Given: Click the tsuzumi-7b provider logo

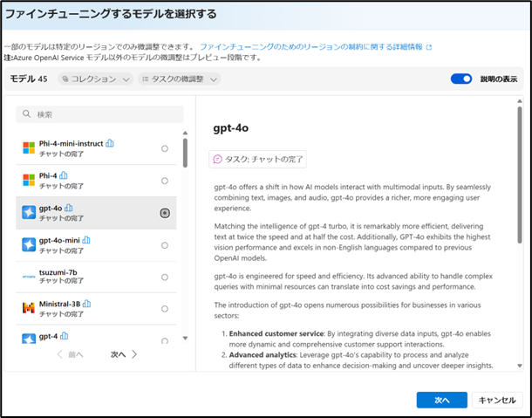Looking at the screenshot, I should [29, 277].
